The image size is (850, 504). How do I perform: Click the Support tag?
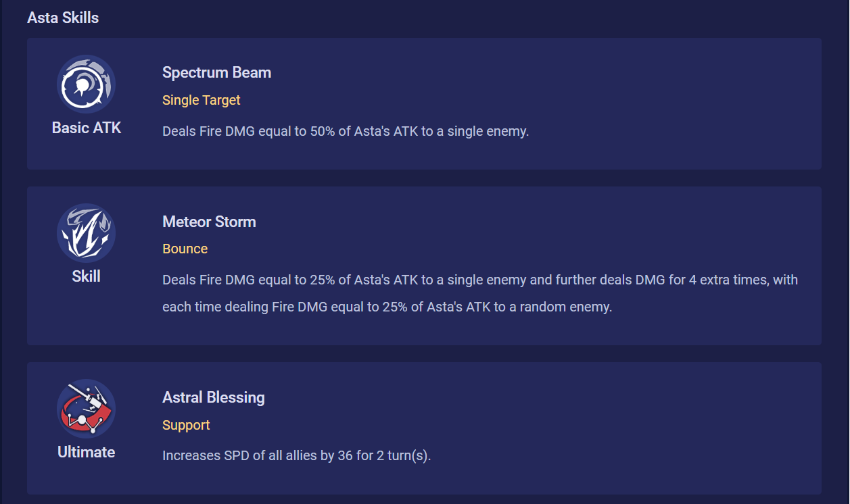click(186, 425)
